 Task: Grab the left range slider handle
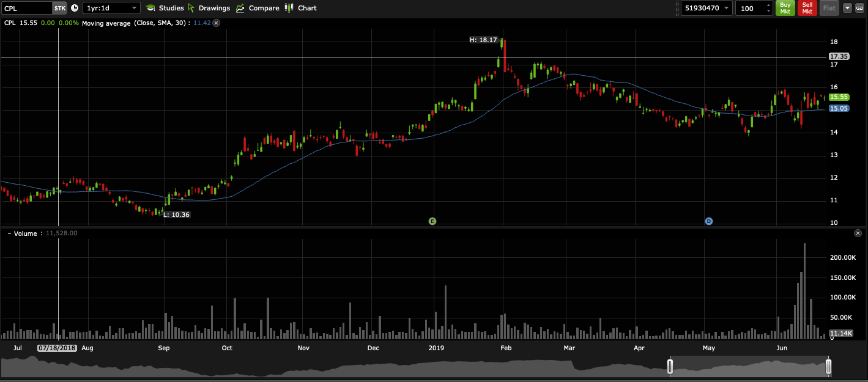[670, 367]
